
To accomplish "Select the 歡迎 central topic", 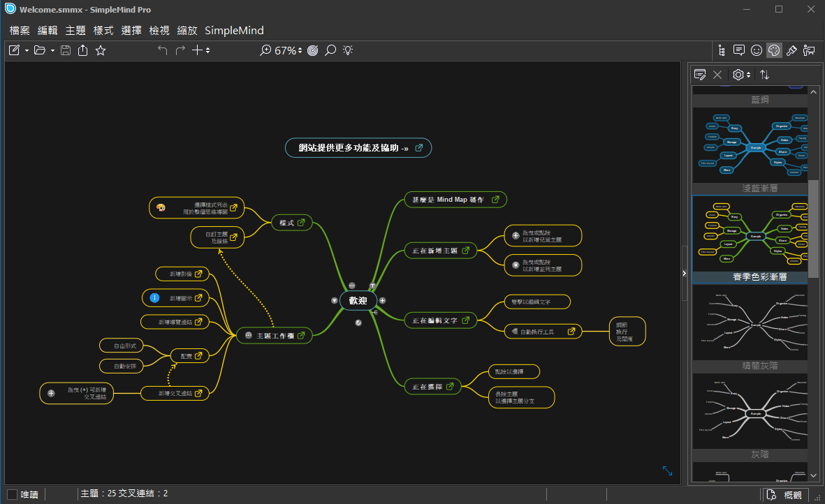I will coord(358,301).
